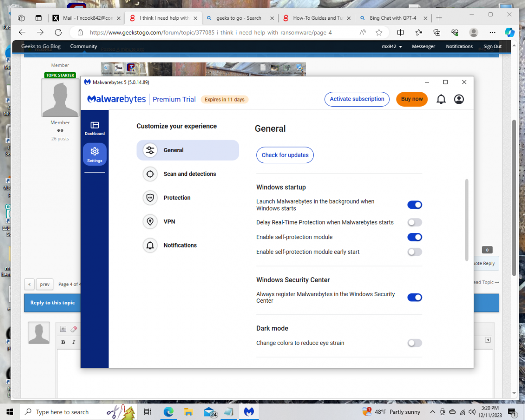This screenshot has width=525, height=420.
Task: Open Microsoft Edge from the taskbar
Action: (x=168, y=412)
